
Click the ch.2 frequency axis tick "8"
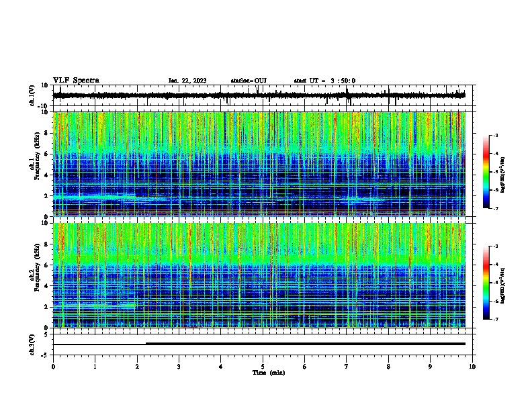pyautogui.click(x=47, y=244)
